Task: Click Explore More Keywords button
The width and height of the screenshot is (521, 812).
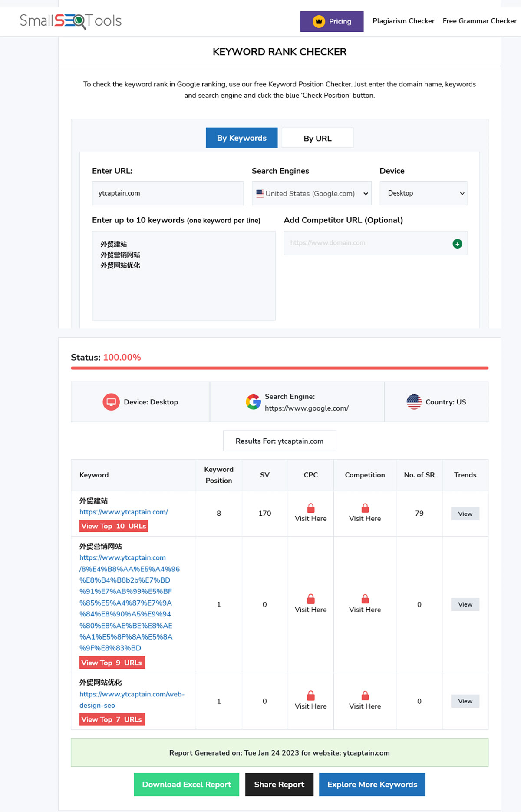Action: pos(372,785)
